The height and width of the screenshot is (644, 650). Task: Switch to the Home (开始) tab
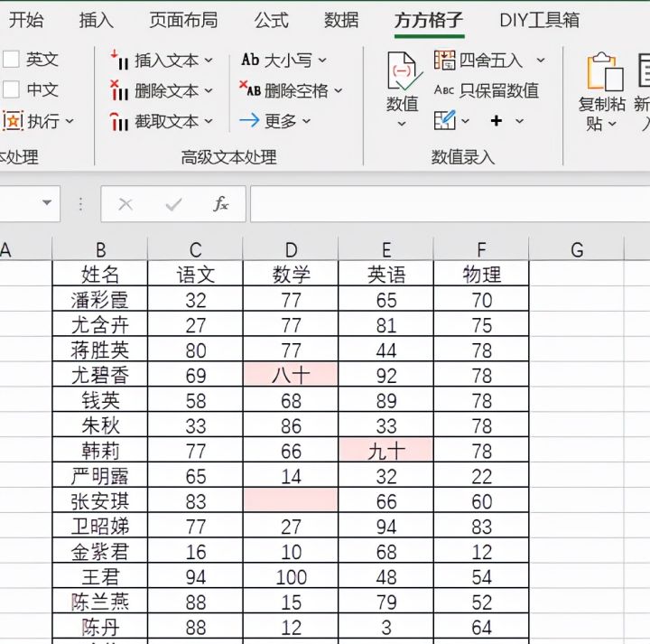(26, 20)
